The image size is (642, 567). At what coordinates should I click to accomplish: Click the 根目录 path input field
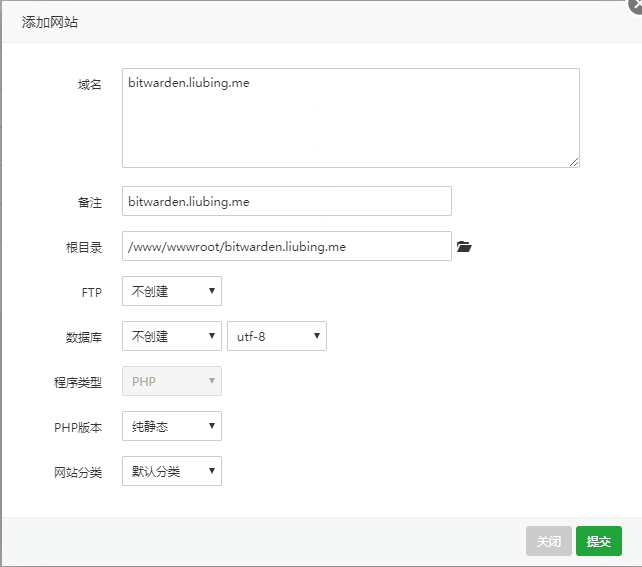(286, 246)
